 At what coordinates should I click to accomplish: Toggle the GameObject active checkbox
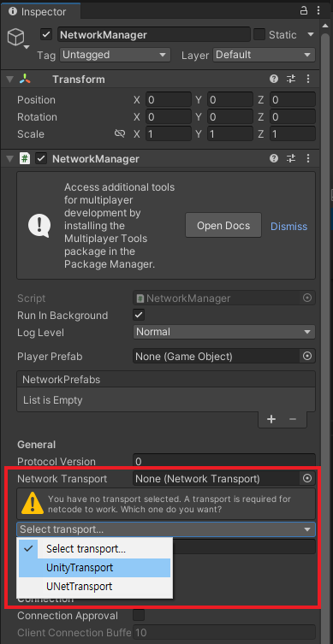coord(46,34)
